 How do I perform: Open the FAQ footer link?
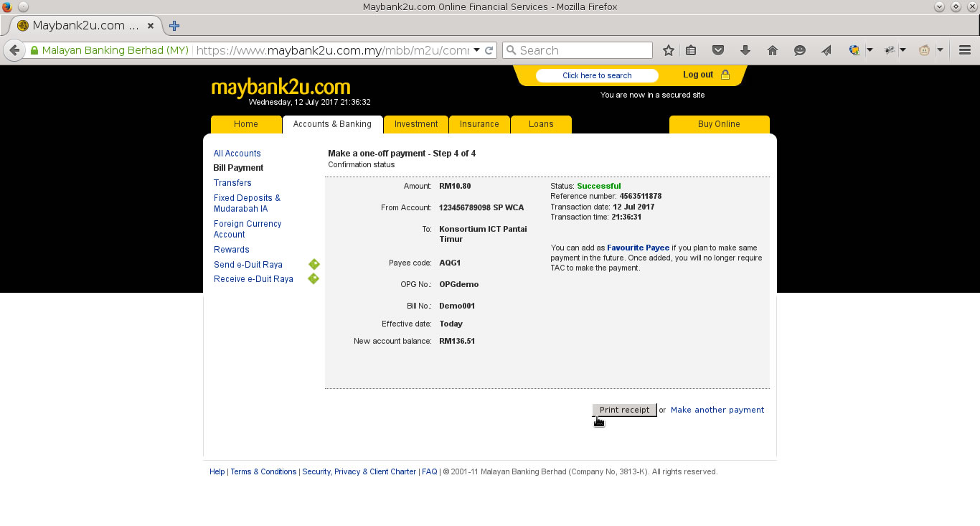pyautogui.click(x=429, y=471)
